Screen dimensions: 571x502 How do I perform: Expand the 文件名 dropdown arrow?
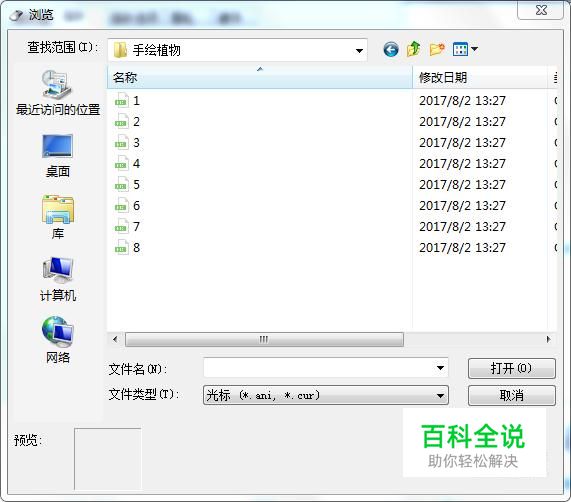click(440, 368)
